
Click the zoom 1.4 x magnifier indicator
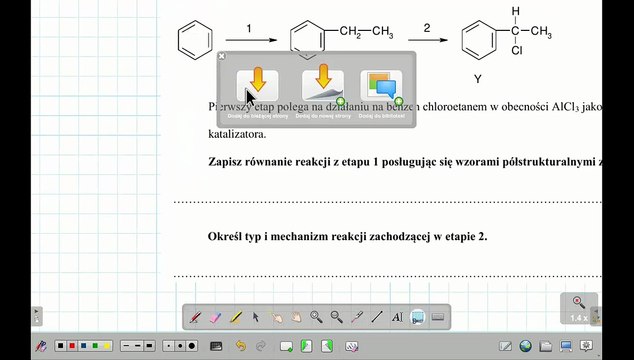coord(579,308)
